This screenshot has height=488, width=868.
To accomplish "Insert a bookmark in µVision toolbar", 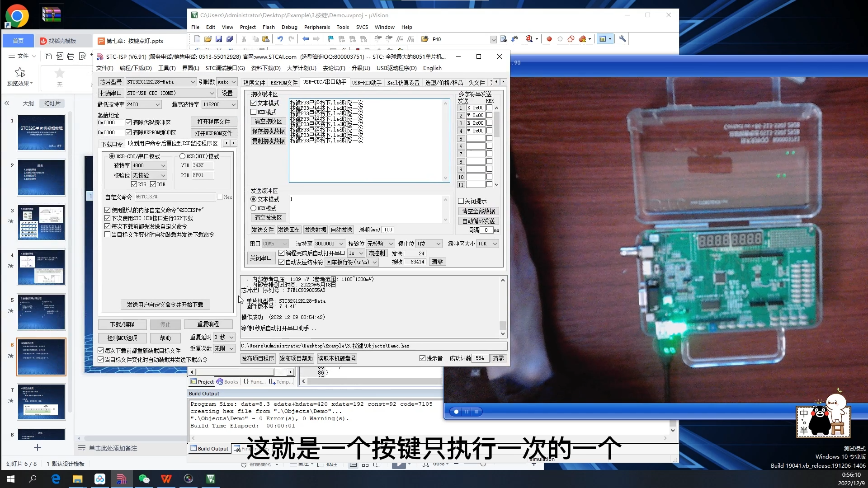I will (x=330, y=39).
